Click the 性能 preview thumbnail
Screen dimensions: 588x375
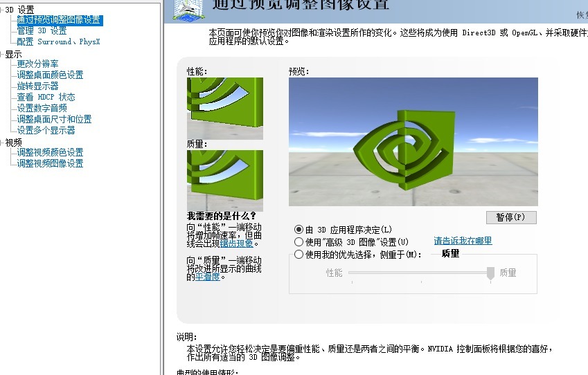225,109
